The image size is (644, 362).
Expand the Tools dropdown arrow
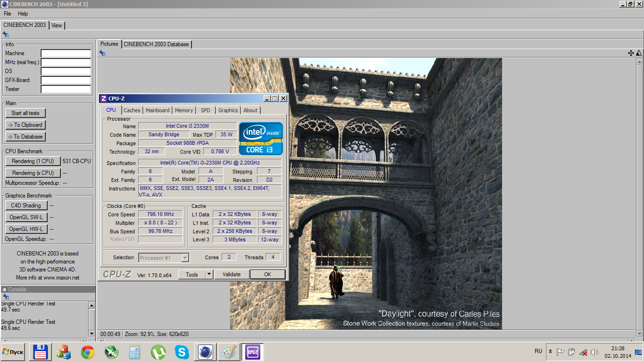coord(209,274)
